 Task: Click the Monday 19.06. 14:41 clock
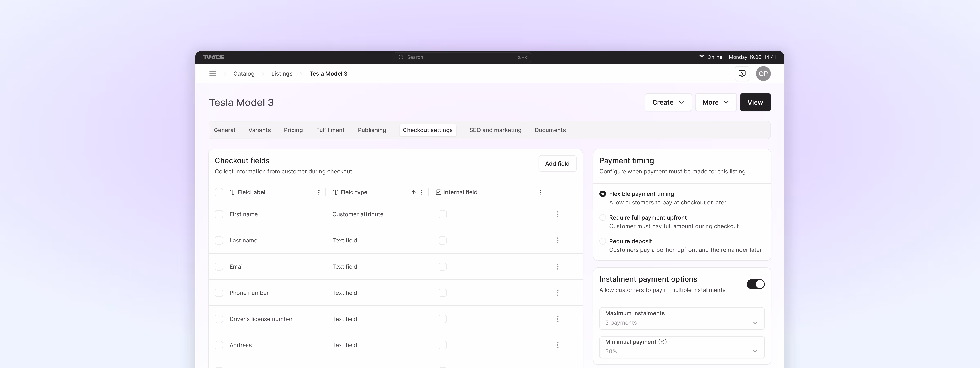tap(752, 57)
